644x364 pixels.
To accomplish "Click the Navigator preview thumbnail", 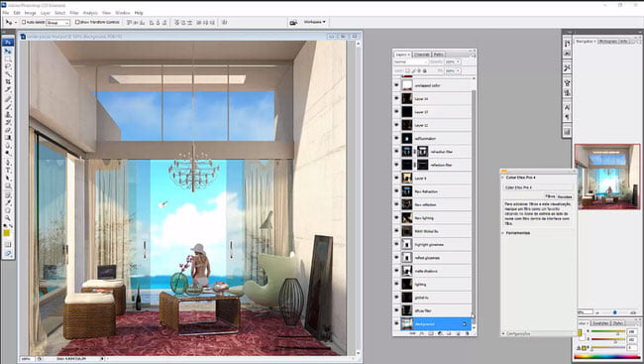I will (607, 177).
